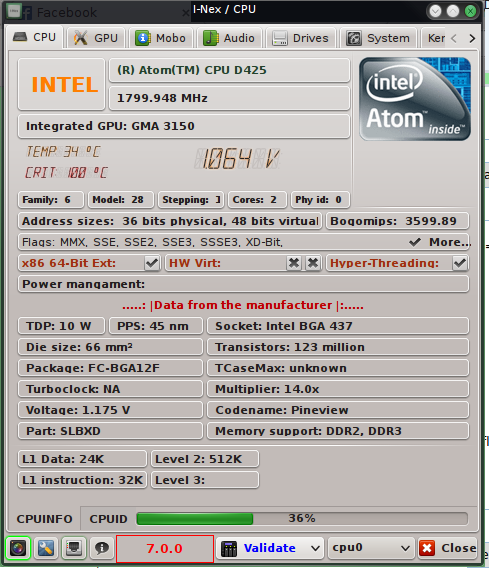Screen dimensions: 489x569
Task: Switch to the GPU tab
Action: (x=96, y=38)
